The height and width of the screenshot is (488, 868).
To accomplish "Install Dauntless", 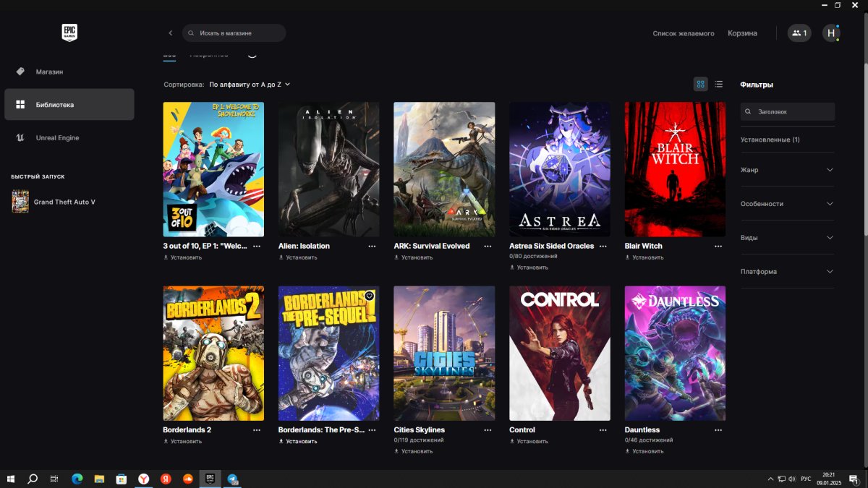I will tap(644, 451).
